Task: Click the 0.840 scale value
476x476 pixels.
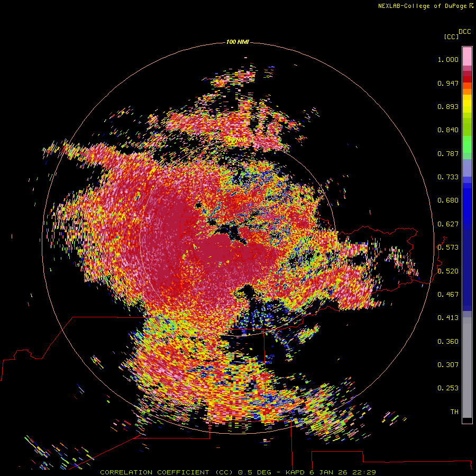Action: [x=448, y=130]
